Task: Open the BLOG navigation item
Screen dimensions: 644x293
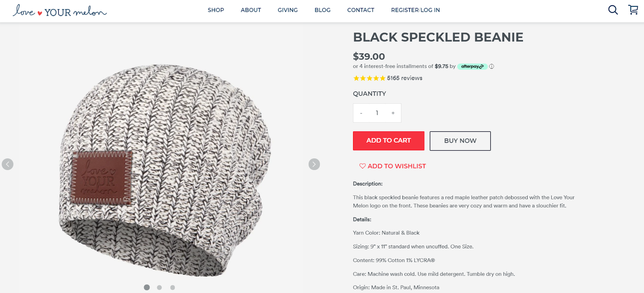Action: tap(322, 10)
